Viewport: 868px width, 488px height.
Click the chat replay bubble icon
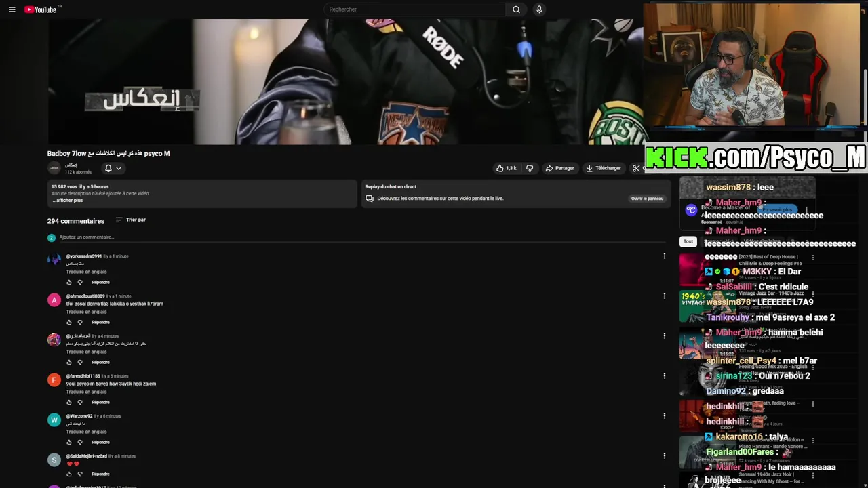[370, 199]
